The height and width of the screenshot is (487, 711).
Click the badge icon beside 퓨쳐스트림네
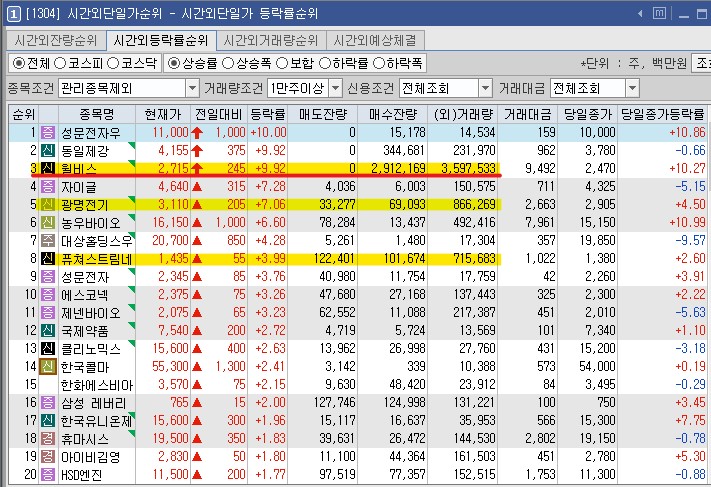pos(48,258)
